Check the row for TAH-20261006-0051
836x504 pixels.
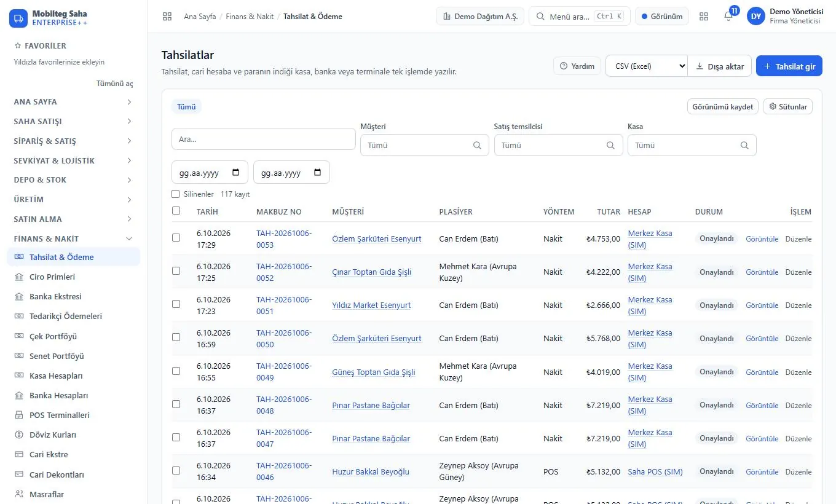tap(176, 304)
